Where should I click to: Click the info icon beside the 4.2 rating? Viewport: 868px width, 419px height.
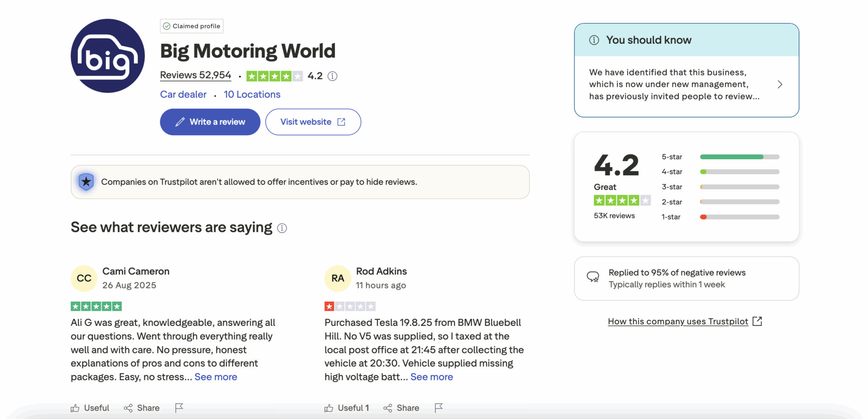(332, 76)
